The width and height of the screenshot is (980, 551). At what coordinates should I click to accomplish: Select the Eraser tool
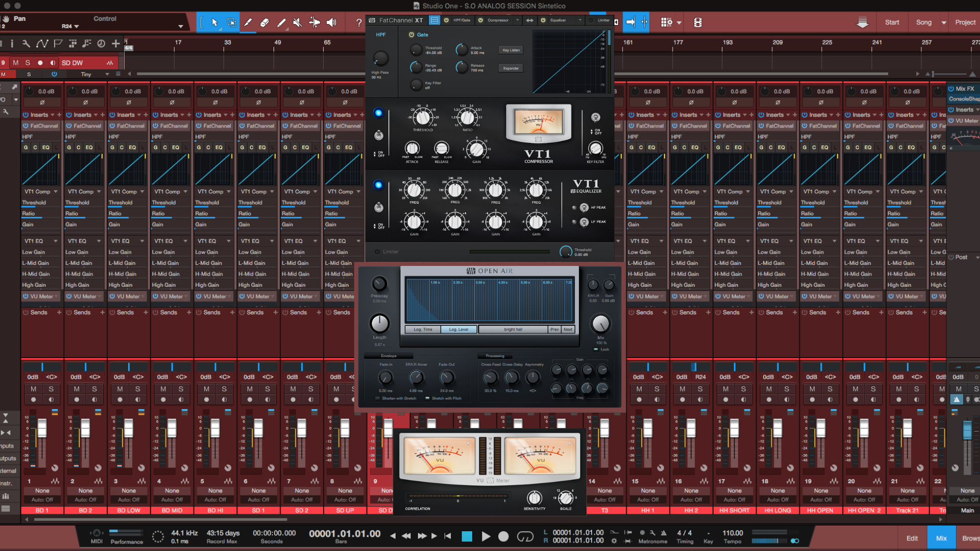tap(264, 22)
